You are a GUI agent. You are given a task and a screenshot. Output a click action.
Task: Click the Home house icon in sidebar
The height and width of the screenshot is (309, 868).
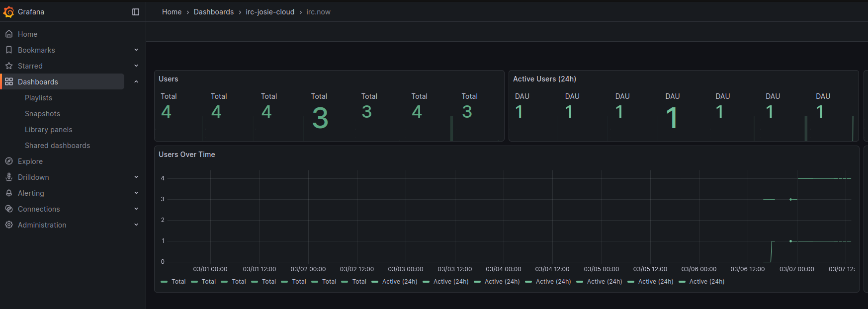click(9, 34)
